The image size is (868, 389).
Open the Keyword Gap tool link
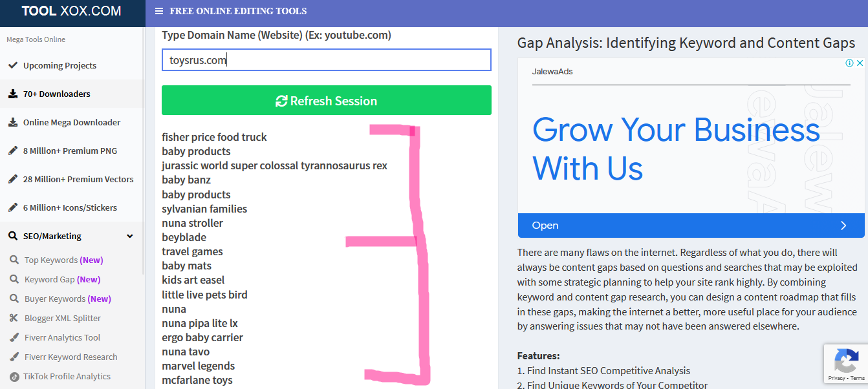[62, 279]
